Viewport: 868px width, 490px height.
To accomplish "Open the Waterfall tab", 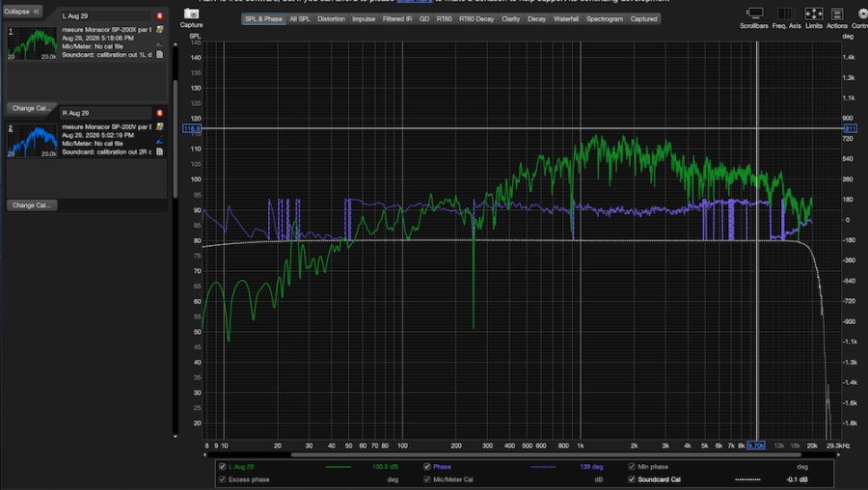I will [x=566, y=19].
